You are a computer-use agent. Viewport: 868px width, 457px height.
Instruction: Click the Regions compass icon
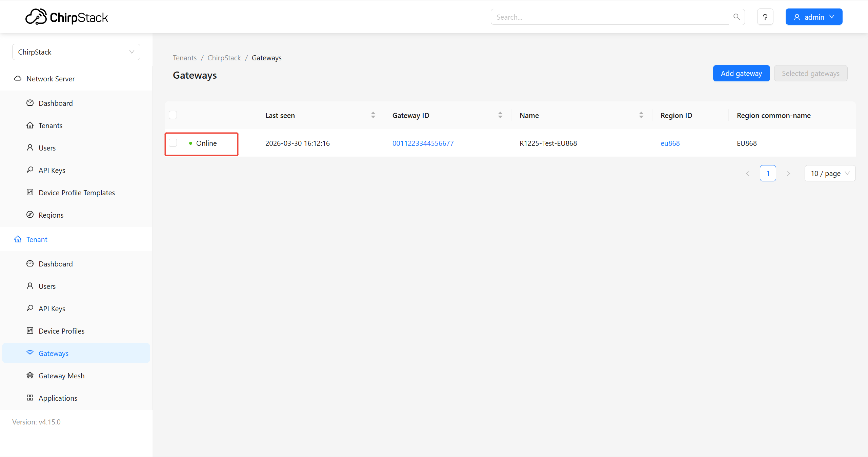click(30, 215)
